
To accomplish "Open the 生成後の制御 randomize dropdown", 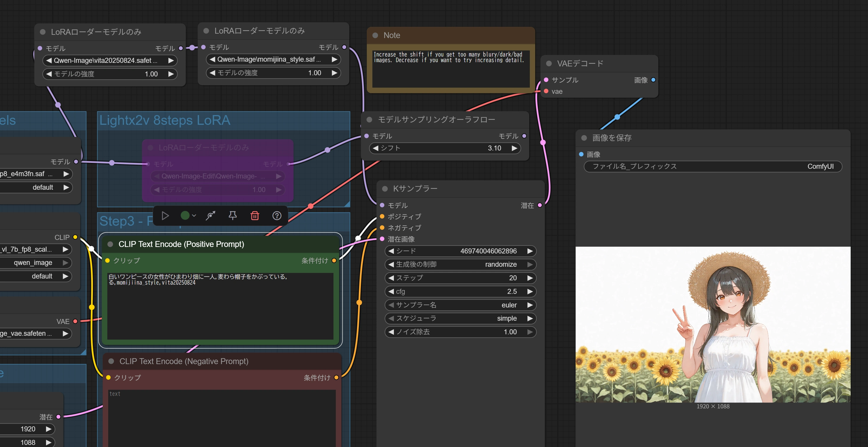I will [460, 265].
